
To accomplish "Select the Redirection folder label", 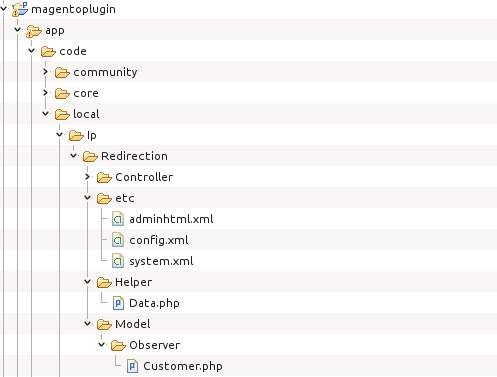I will coord(134,156).
